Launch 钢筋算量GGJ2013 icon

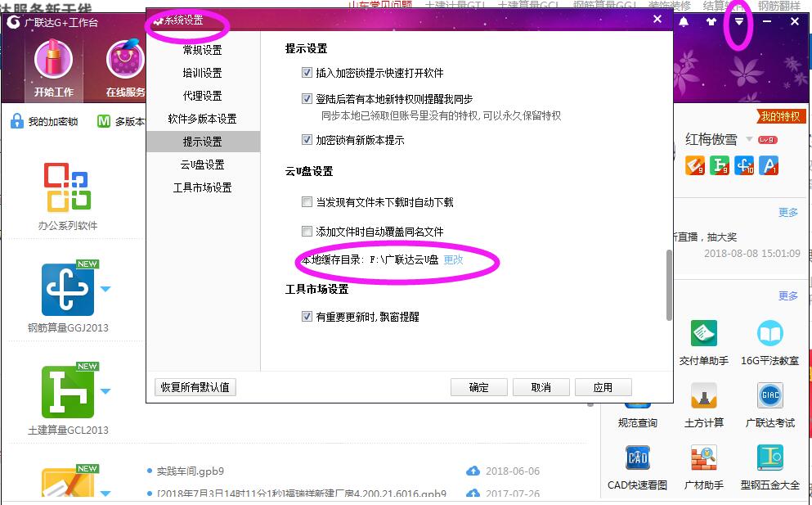(x=67, y=289)
